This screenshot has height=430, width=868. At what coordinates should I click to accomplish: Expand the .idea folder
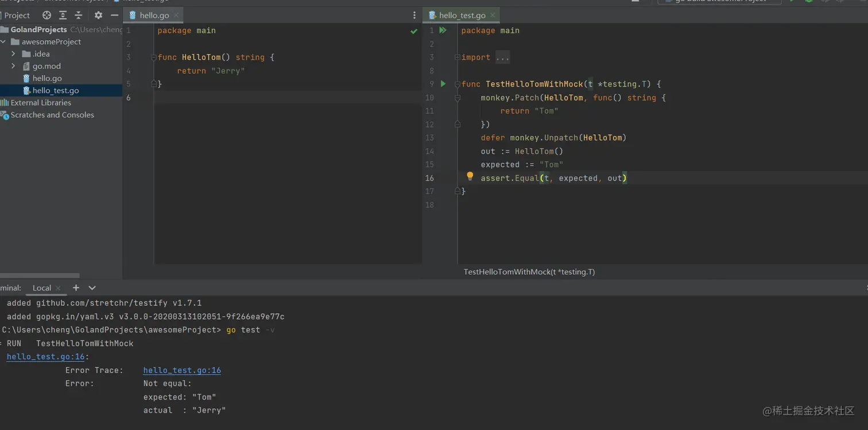(13, 54)
